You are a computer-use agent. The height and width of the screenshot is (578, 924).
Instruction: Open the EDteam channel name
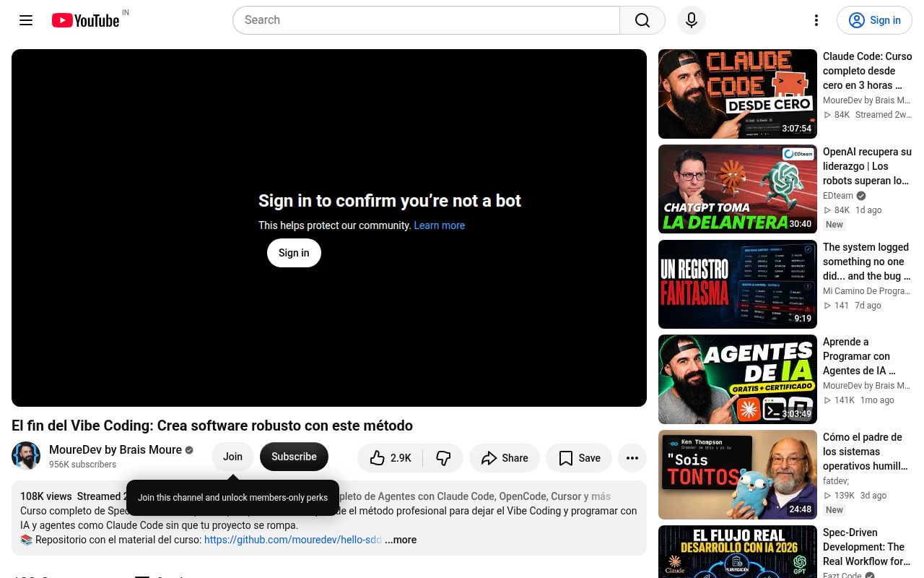click(x=838, y=196)
